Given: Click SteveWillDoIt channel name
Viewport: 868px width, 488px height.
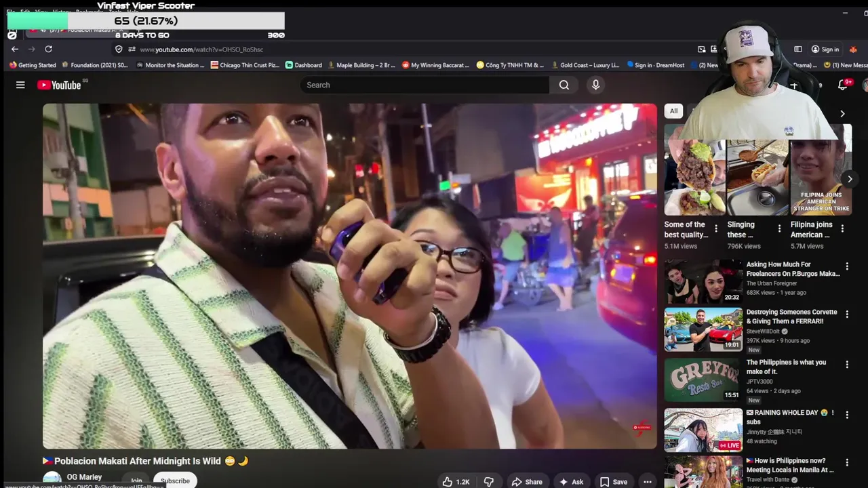Looking at the screenshot, I should point(764,331).
